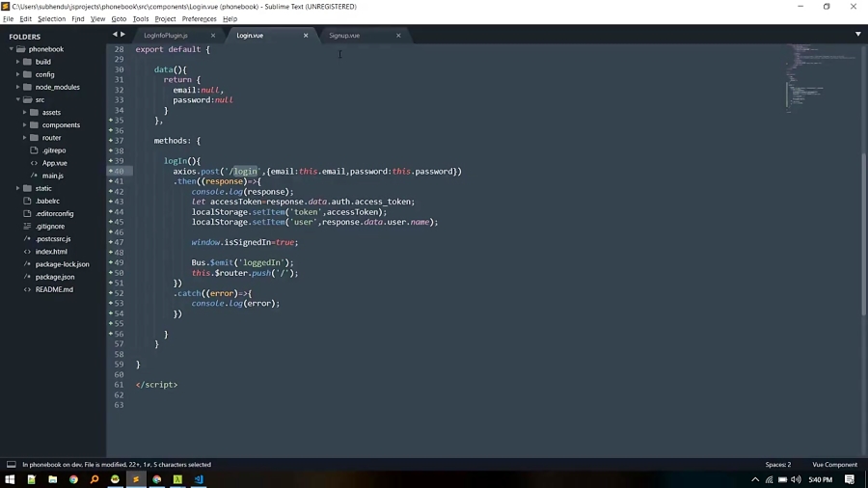Open first Chrome icon in taskbar

73,479
